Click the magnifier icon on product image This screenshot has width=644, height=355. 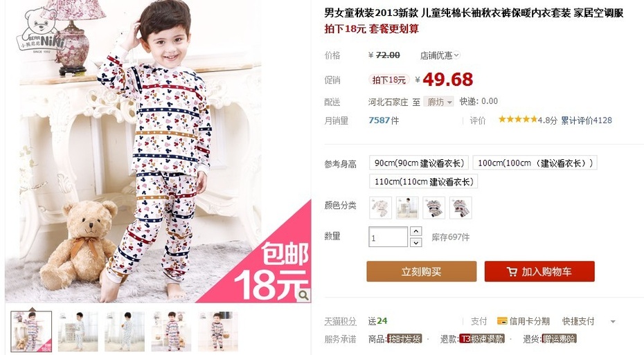303,295
